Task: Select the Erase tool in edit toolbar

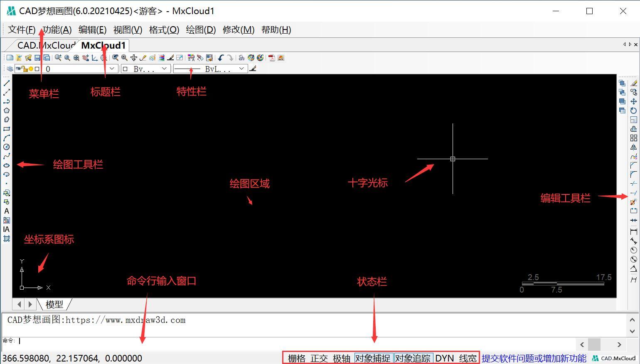Action: click(x=634, y=83)
